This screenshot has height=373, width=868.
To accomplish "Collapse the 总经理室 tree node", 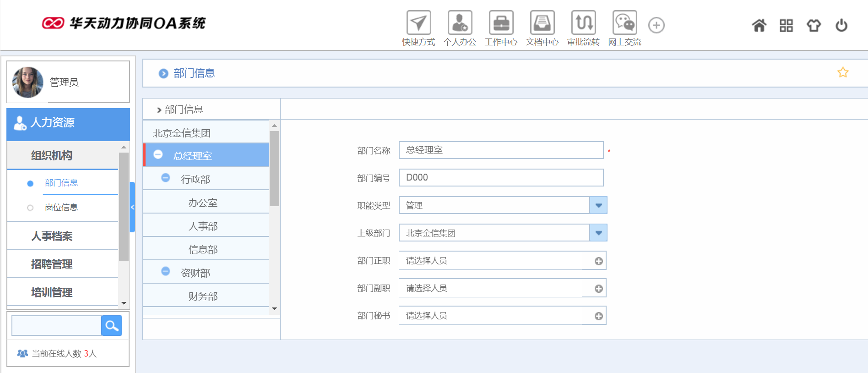I will [x=158, y=155].
